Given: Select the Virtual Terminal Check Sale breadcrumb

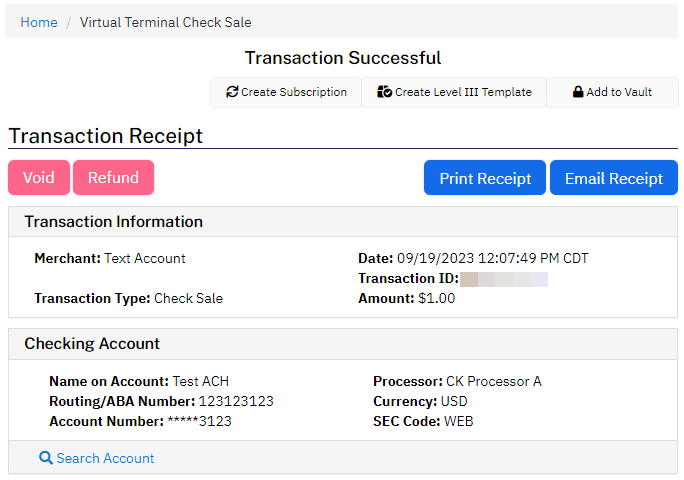Looking at the screenshot, I should point(166,22).
